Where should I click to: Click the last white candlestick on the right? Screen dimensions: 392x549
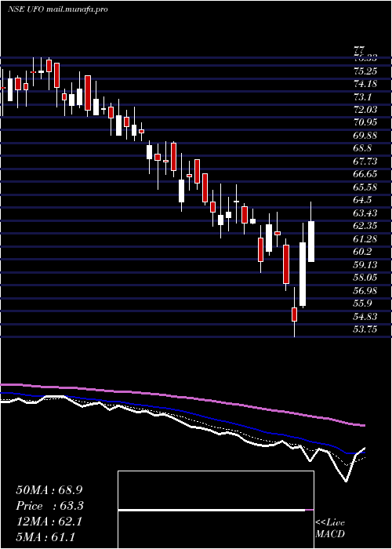click(310, 242)
